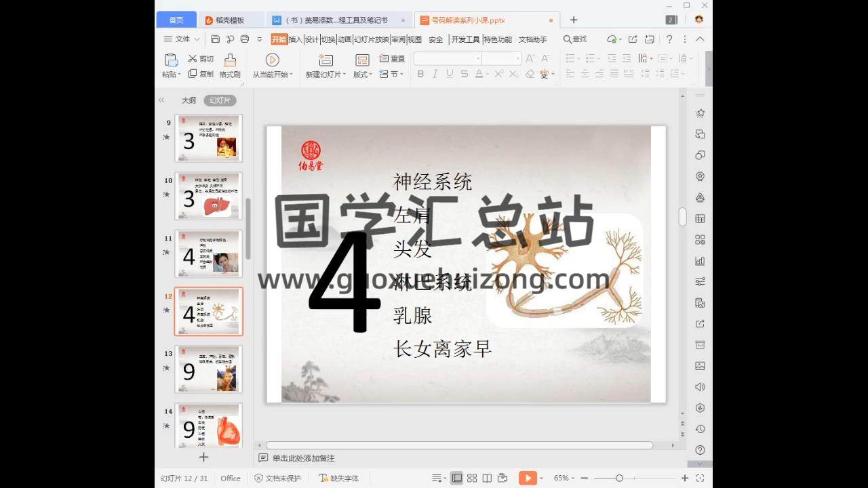Switch to slide sorter grid view
868x488 pixels.
coord(472,479)
